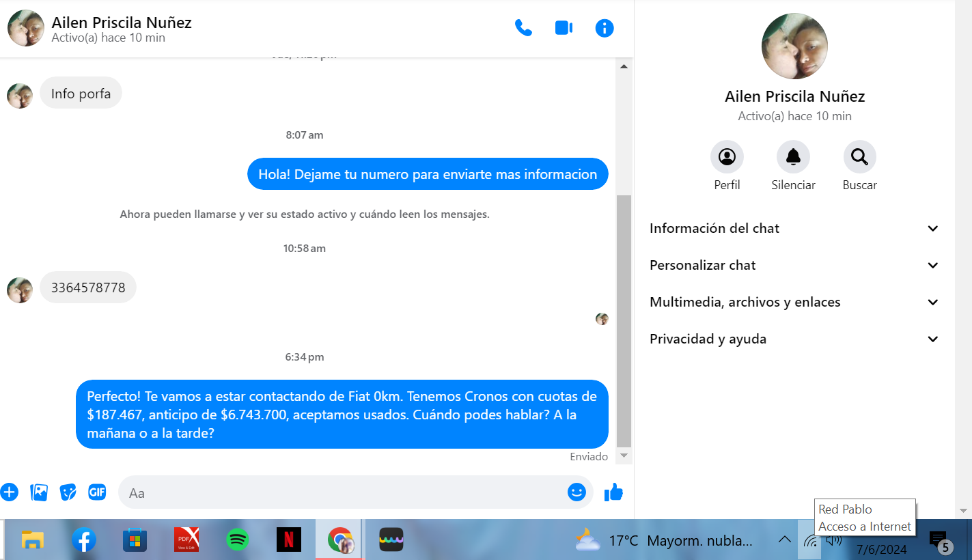
Task: Click the 8:07 am timestamp
Action: (305, 135)
